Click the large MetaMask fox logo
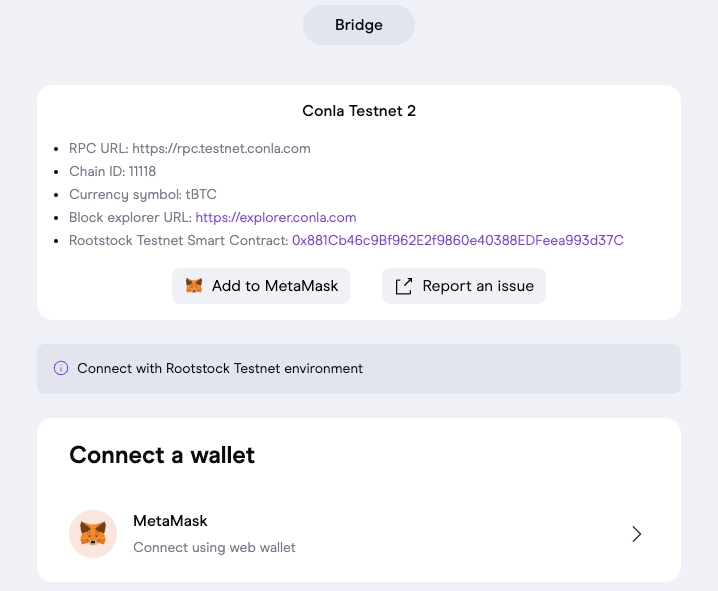This screenshot has height=591, width=718. (93, 534)
